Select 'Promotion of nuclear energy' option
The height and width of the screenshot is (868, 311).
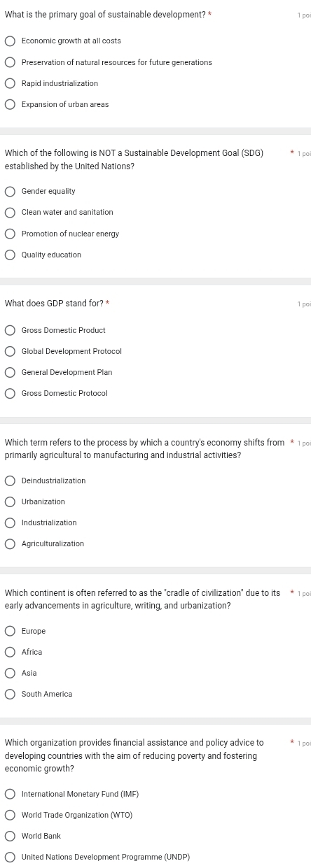(x=10, y=234)
